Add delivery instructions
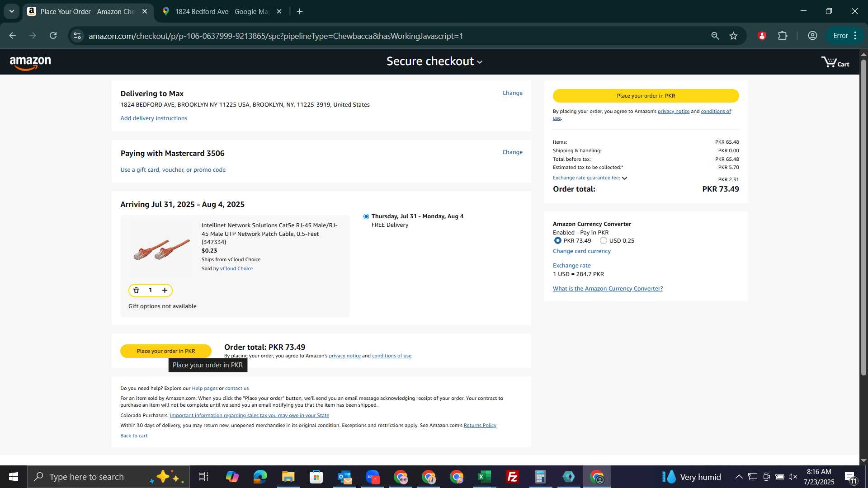This screenshot has height=488, width=868. coord(154,118)
